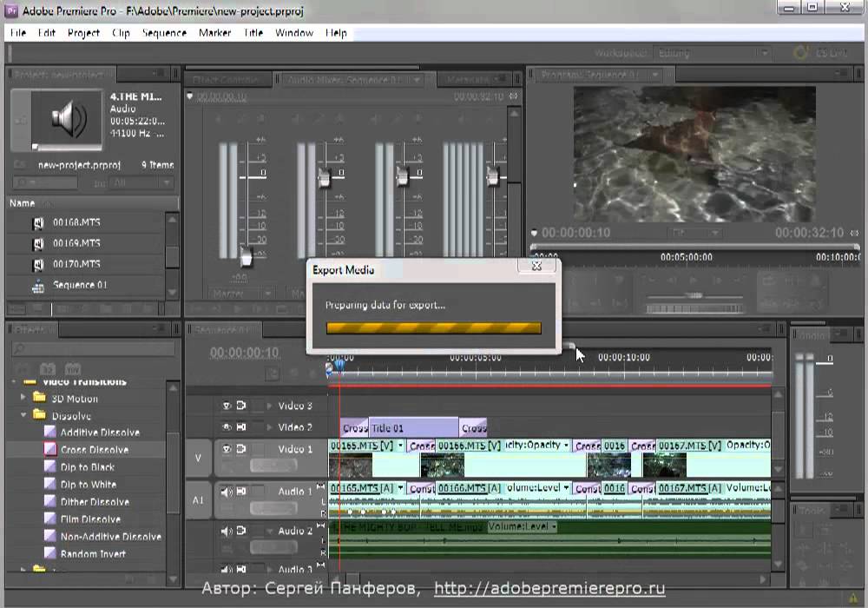
Task: Select the Random Invert transition icon
Action: pyautogui.click(x=49, y=553)
